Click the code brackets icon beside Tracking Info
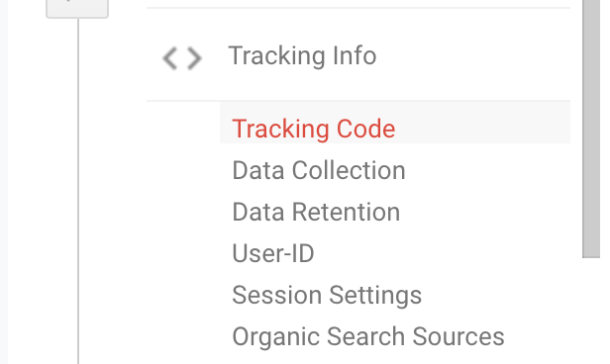The image size is (610, 364). (x=182, y=58)
